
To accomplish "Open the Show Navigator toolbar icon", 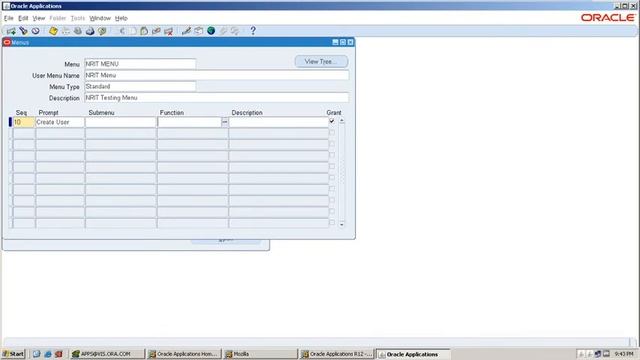I will coord(36,31).
